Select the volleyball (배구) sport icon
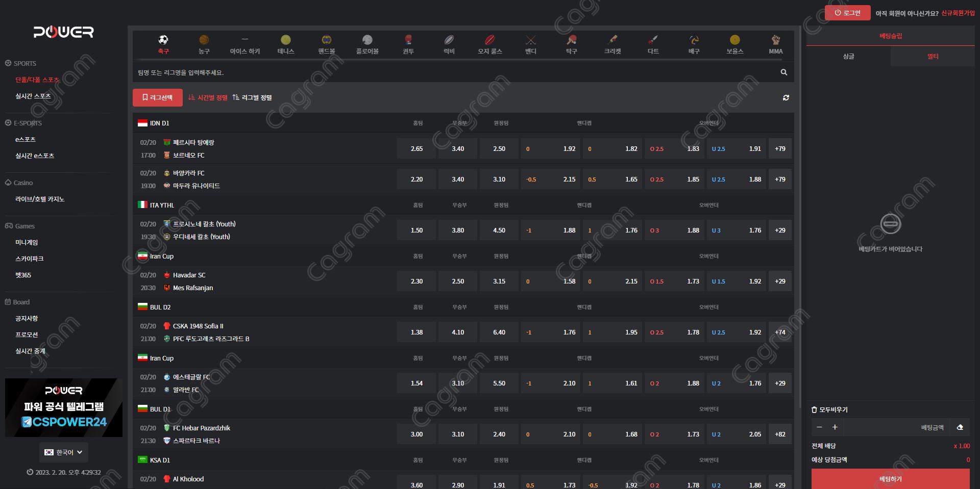 [x=694, y=40]
